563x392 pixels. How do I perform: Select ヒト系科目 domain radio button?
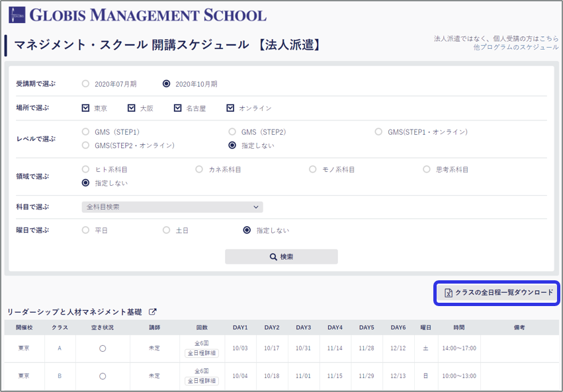(85, 169)
